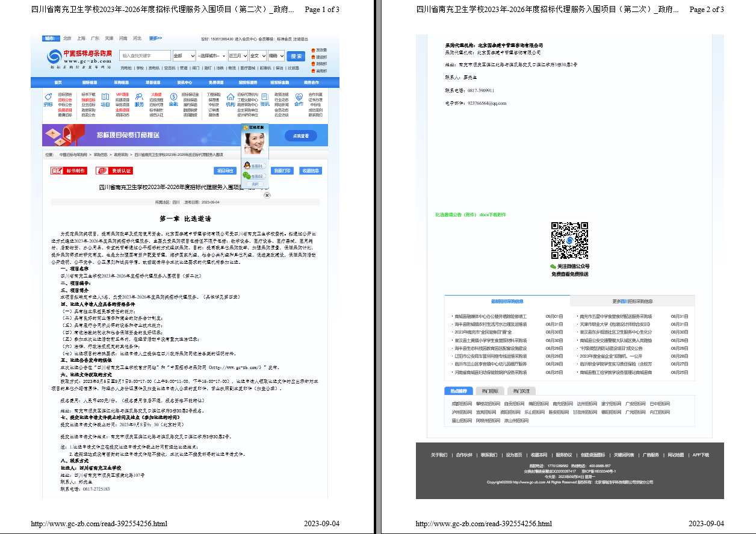
Task: Select the 广东 city link
Action: tap(95, 39)
